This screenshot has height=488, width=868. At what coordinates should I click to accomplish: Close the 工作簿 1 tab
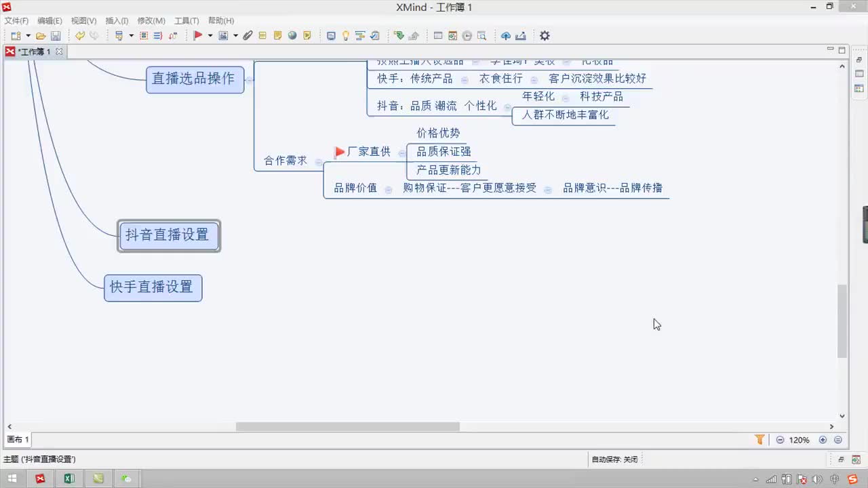[59, 52]
